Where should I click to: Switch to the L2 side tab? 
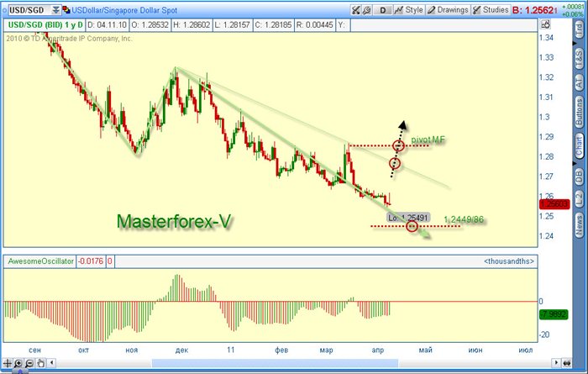(580, 199)
